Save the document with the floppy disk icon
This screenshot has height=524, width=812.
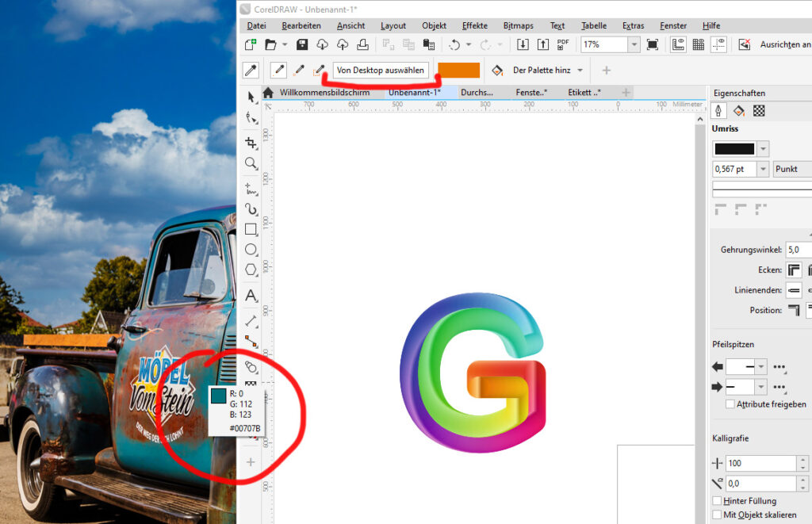click(302, 44)
